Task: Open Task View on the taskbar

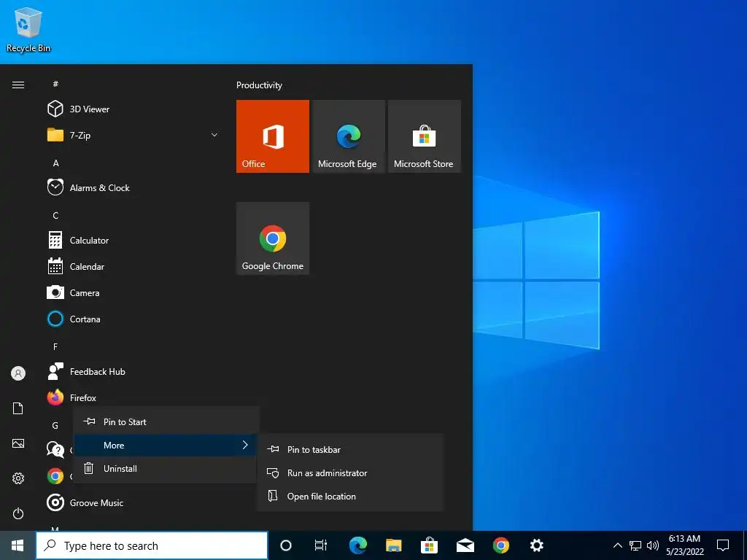Action: [x=321, y=545]
